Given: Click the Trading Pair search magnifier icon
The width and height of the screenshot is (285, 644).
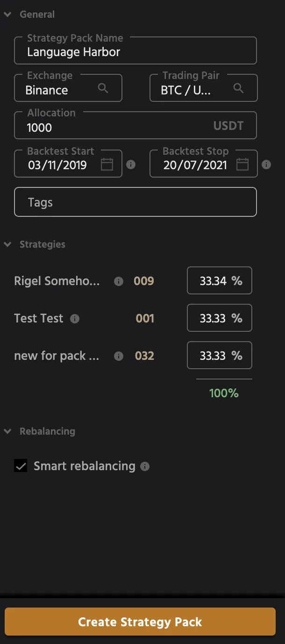Looking at the screenshot, I should pos(239,88).
